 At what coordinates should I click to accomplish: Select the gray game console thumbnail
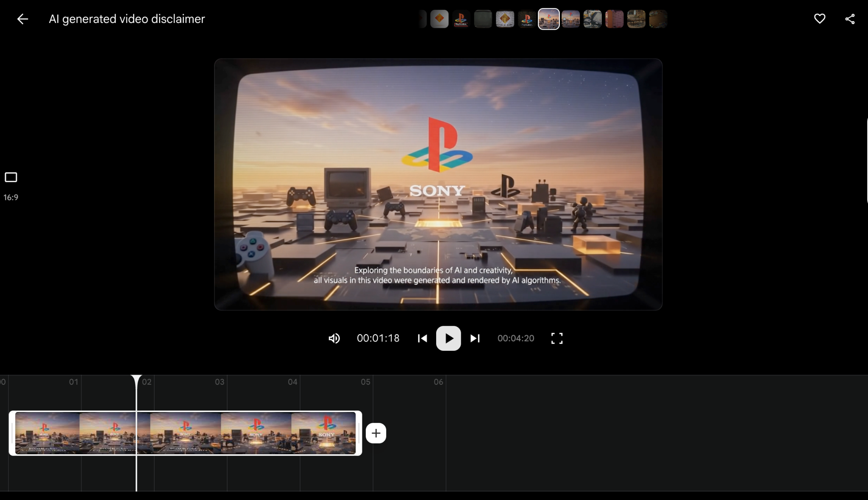(x=593, y=19)
